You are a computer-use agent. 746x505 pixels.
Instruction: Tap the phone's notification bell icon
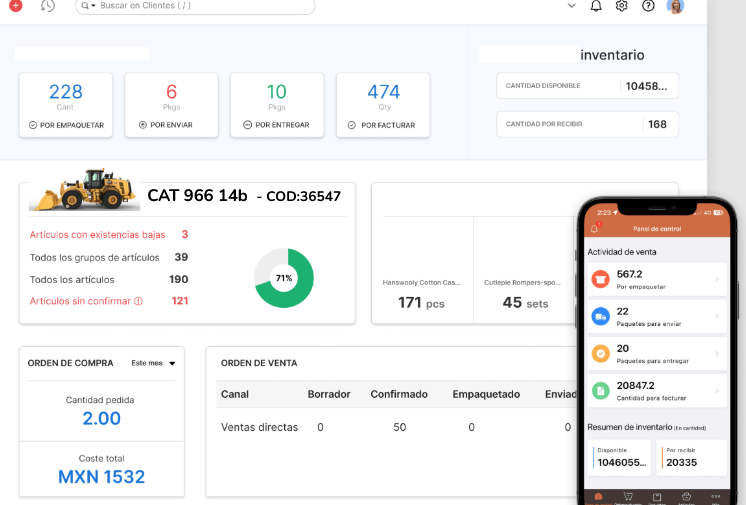pos(594,228)
